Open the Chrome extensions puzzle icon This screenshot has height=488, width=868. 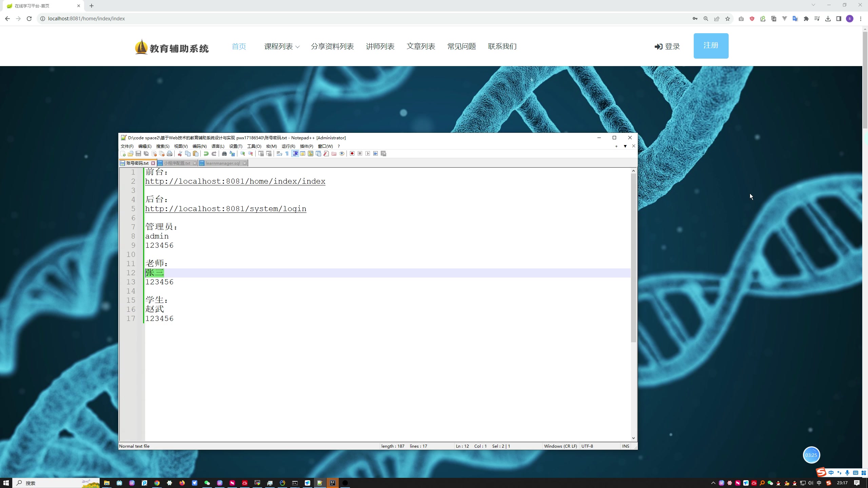click(806, 19)
